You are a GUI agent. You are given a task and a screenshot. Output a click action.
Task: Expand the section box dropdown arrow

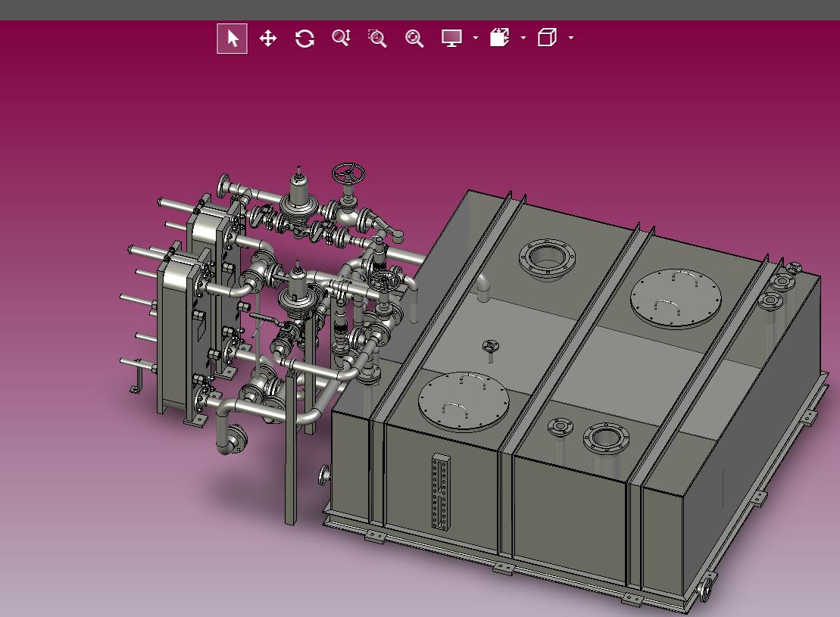(x=523, y=38)
